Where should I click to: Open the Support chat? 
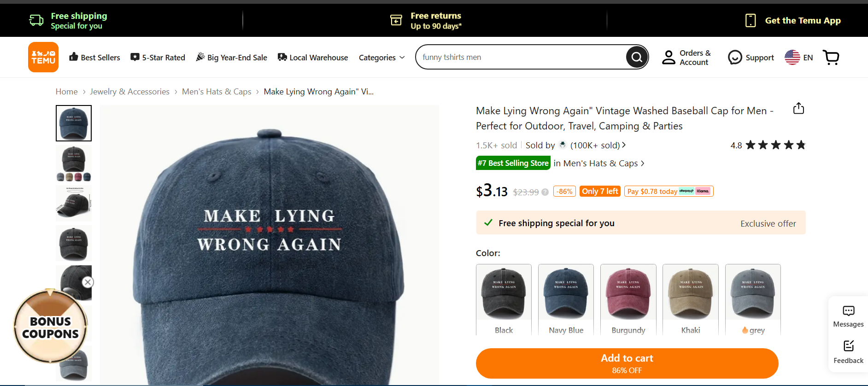click(751, 58)
